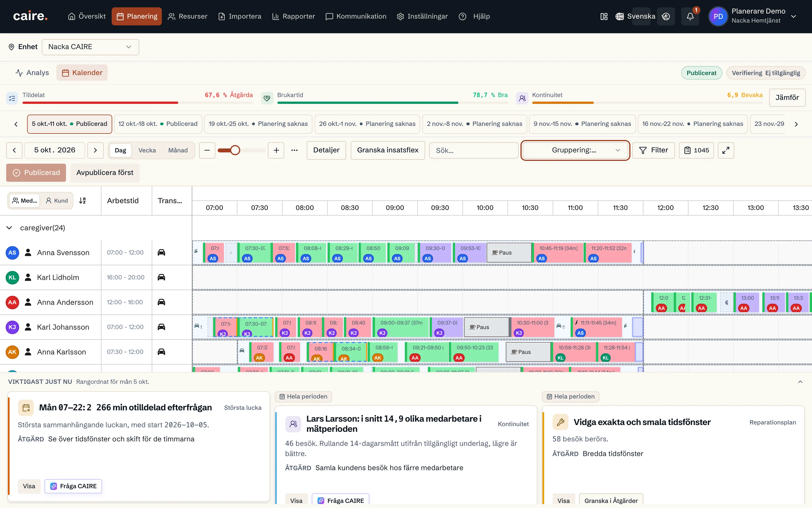Viewport: 812px width, 508px height.
Task: Expand calendar to fullscreen
Action: 726,150
